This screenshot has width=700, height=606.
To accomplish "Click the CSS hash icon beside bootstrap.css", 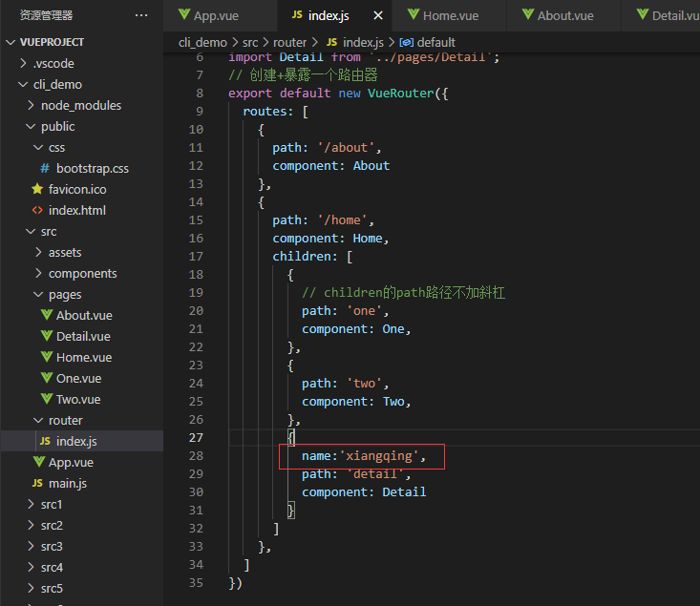I will (x=45, y=168).
